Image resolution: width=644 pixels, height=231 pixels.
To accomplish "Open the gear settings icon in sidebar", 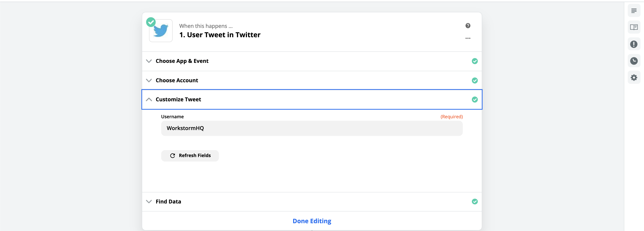I will 634,78.
